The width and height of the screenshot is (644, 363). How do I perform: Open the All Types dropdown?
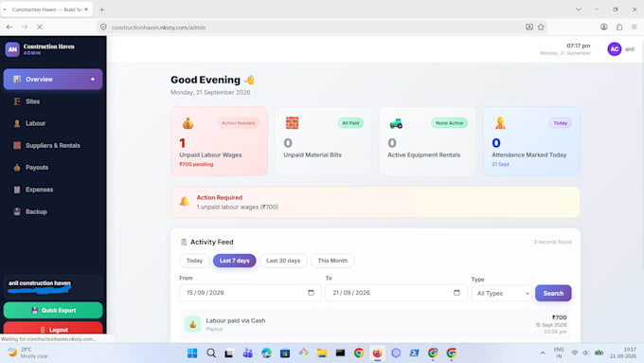point(502,293)
